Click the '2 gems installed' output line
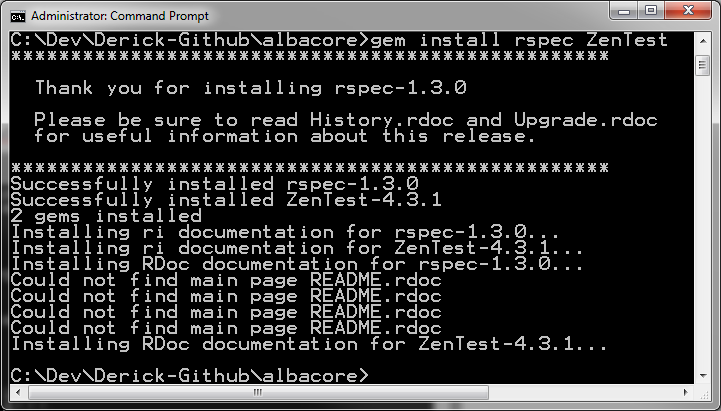The image size is (721, 411). (106, 216)
